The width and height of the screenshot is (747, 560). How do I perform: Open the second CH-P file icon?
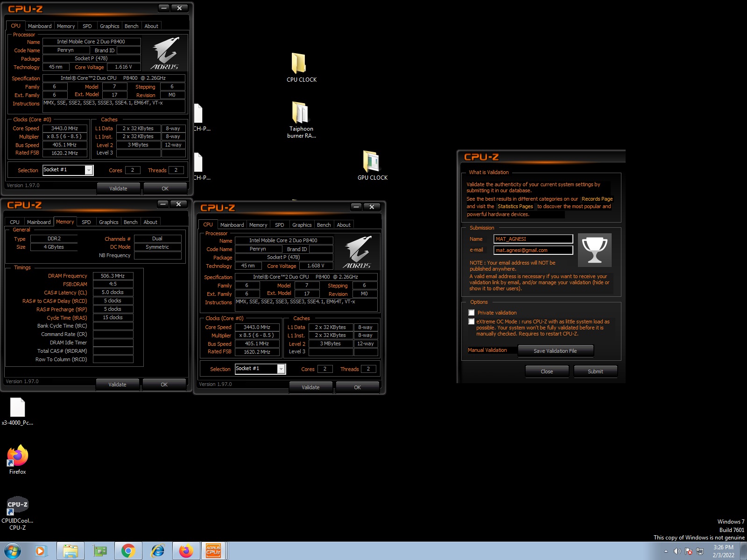click(x=198, y=162)
